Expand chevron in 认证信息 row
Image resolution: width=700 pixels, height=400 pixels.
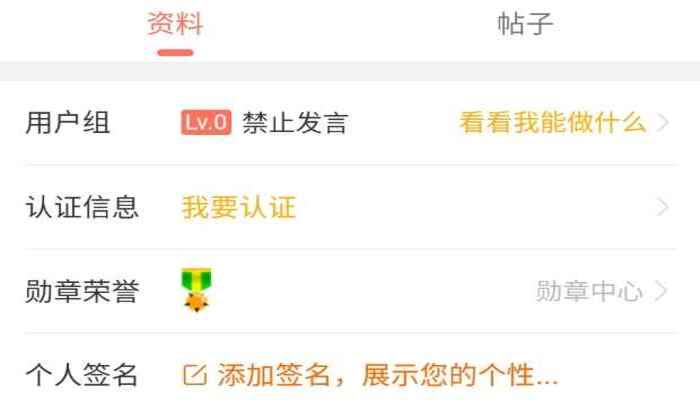pos(662,207)
